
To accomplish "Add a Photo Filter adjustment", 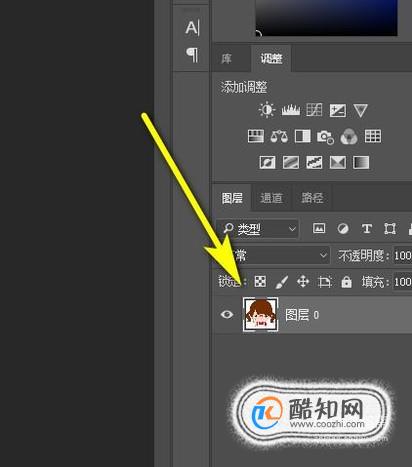I will (x=325, y=137).
